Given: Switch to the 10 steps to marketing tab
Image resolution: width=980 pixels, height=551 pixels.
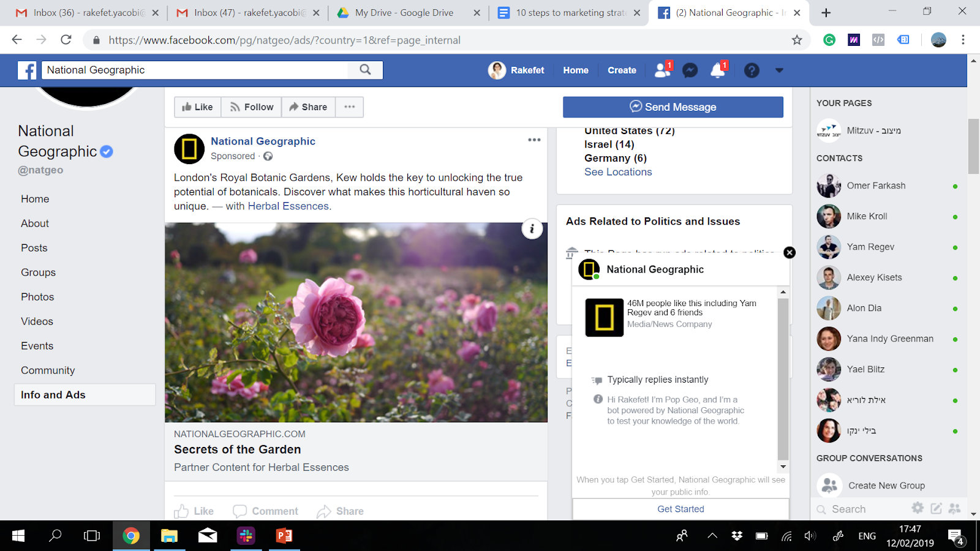Looking at the screenshot, I should coord(570,13).
